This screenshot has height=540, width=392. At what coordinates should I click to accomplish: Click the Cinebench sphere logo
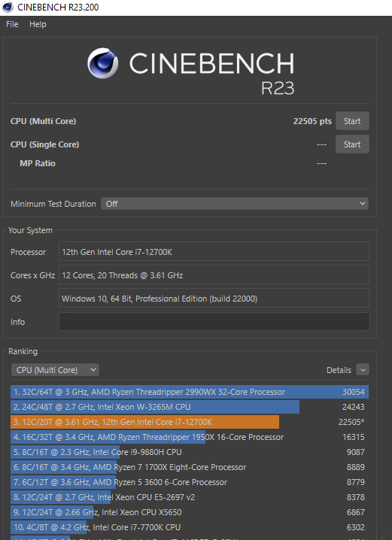(x=102, y=63)
